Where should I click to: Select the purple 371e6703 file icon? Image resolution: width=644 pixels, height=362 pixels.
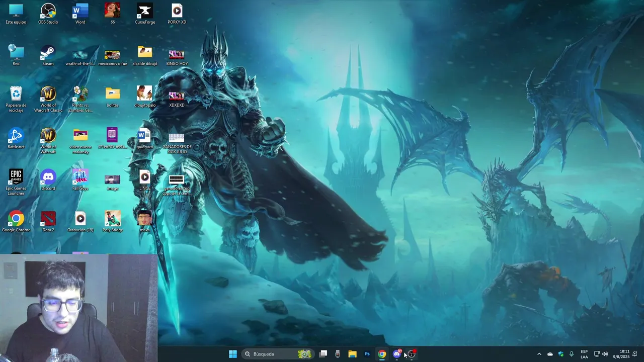point(112,138)
